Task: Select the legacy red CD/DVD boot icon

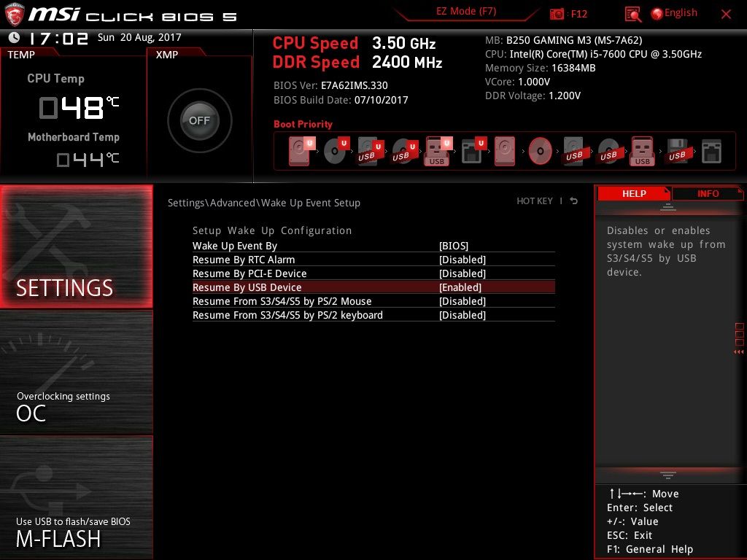Action: coord(541,150)
